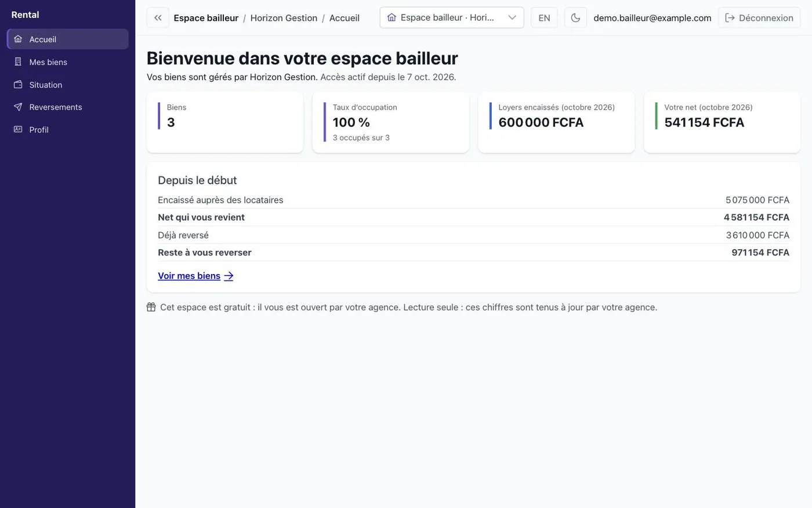Collapse sidebar with double chevron icon
The image size is (812, 508).
[x=158, y=18]
